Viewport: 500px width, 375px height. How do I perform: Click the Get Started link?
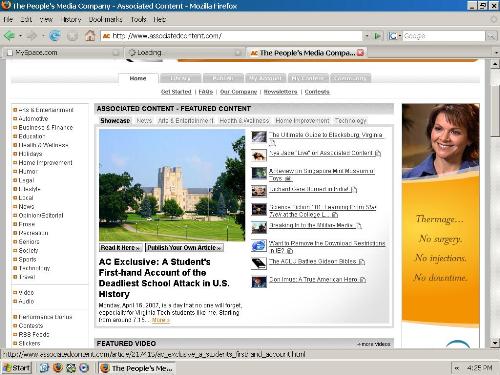(176, 92)
